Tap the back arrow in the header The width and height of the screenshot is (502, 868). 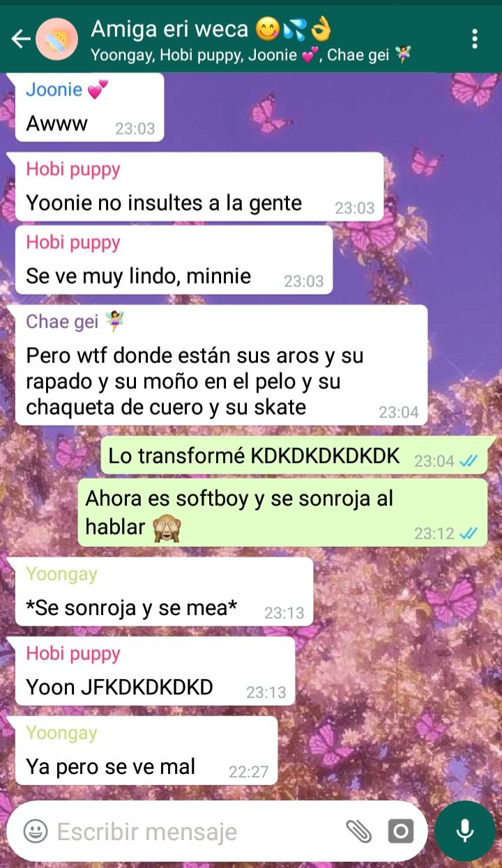click(x=21, y=39)
